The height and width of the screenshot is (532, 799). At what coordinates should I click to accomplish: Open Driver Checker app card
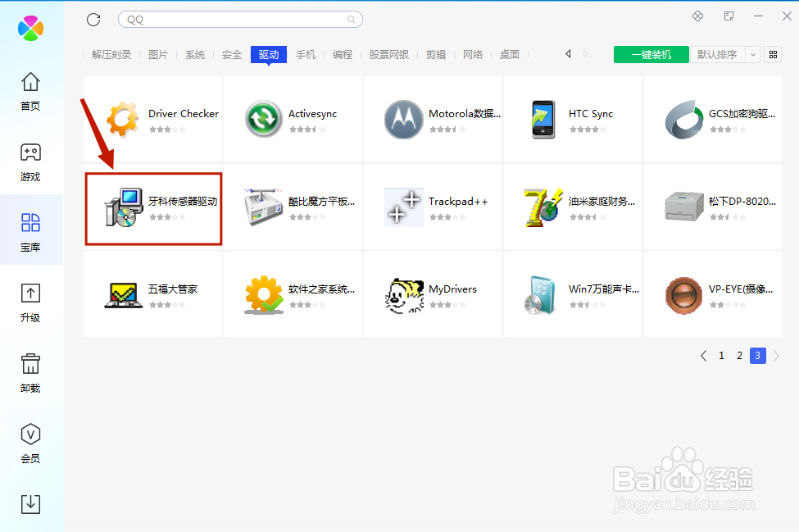point(152,119)
